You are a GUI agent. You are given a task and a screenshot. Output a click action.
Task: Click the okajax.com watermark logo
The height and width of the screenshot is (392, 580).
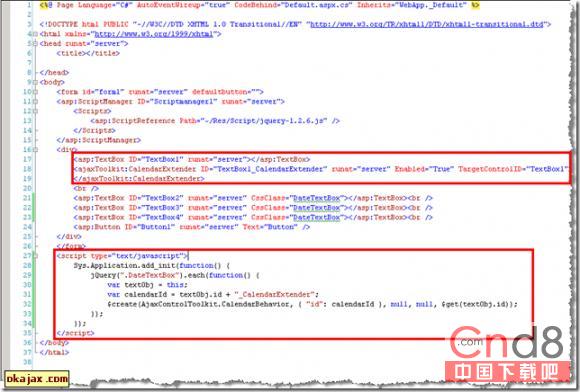pyautogui.click(x=37, y=379)
